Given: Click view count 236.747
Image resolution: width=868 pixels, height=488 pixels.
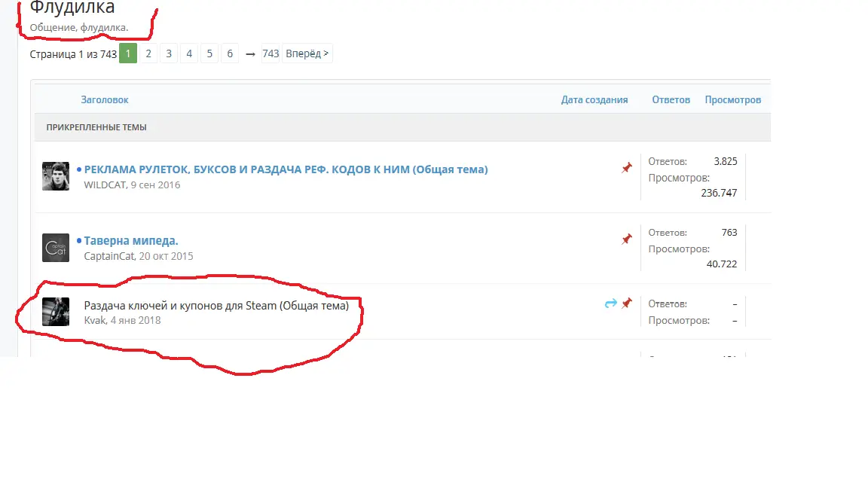Looking at the screenshot, I should [x=719, y=193].
